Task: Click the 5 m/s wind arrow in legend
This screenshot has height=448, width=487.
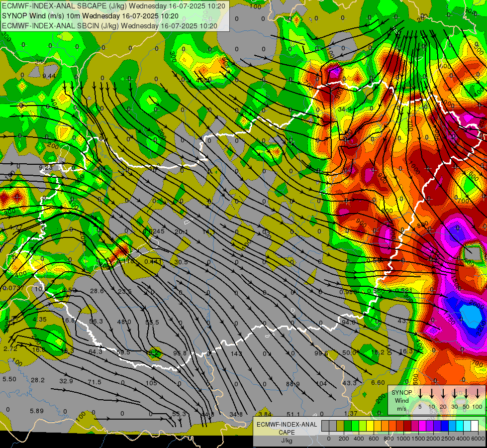Action: [420, 393]
